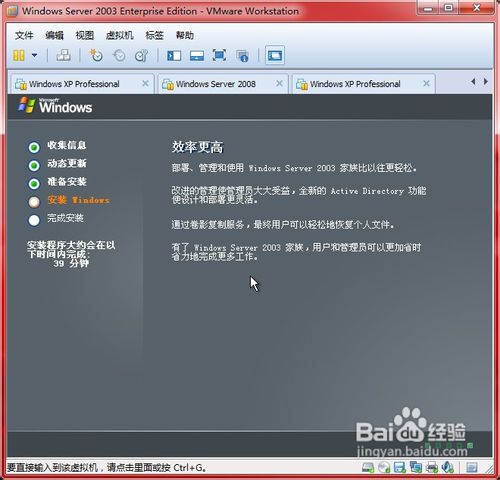The height and width of the screenshot is (480, 500).
Task: Click the 收集信息 setup step
Action: click(x=67, y=145)
